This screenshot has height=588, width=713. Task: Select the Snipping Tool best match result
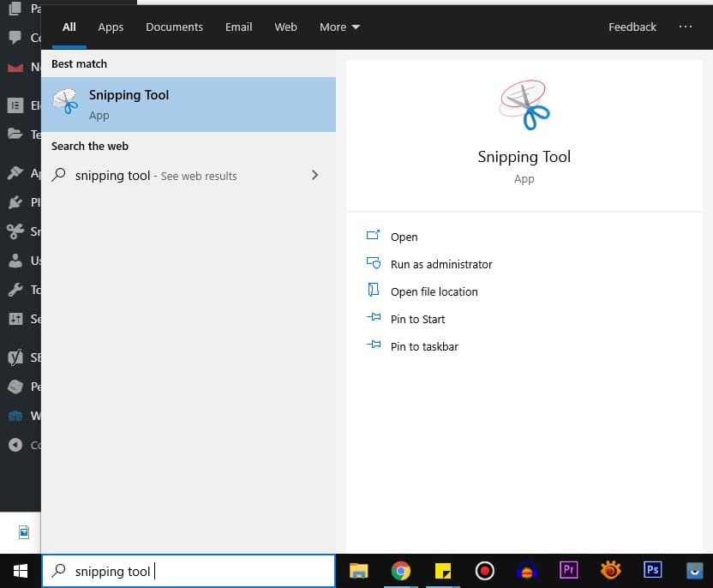click(x=189, y=105)
